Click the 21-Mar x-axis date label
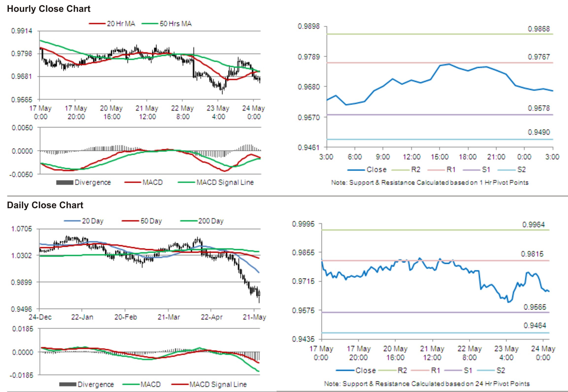This screenshot has width=568, height=392. point(169,317)
